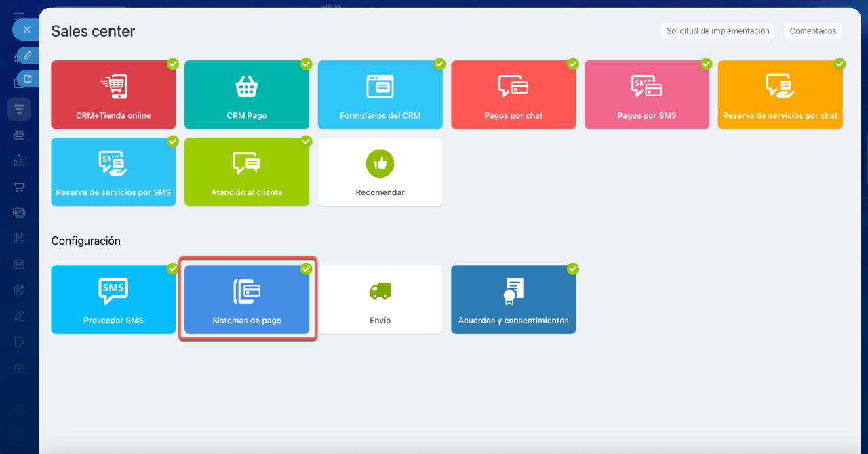This screenshot has height=454, width=868.
Task: Click green checkmark on CRM+Tienda online
Action: (x=173, y=64)
